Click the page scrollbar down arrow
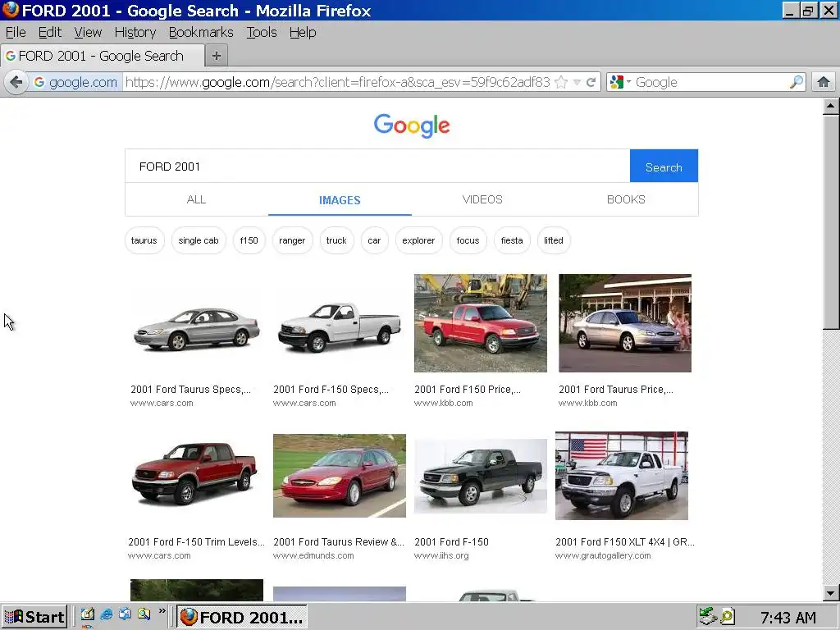This screenshot has width=840, height=630. point(830,593)
